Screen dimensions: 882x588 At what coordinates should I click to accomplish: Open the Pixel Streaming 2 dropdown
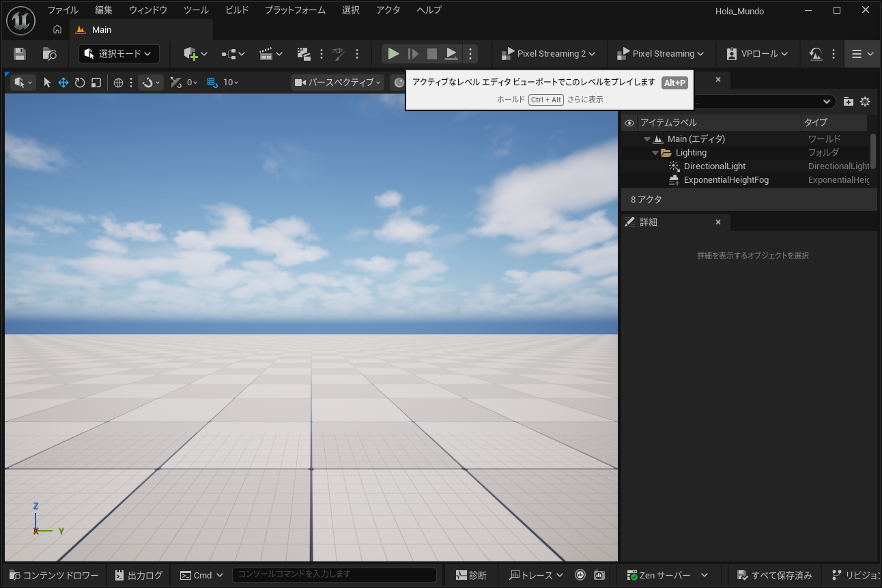[x=548, y=54]
